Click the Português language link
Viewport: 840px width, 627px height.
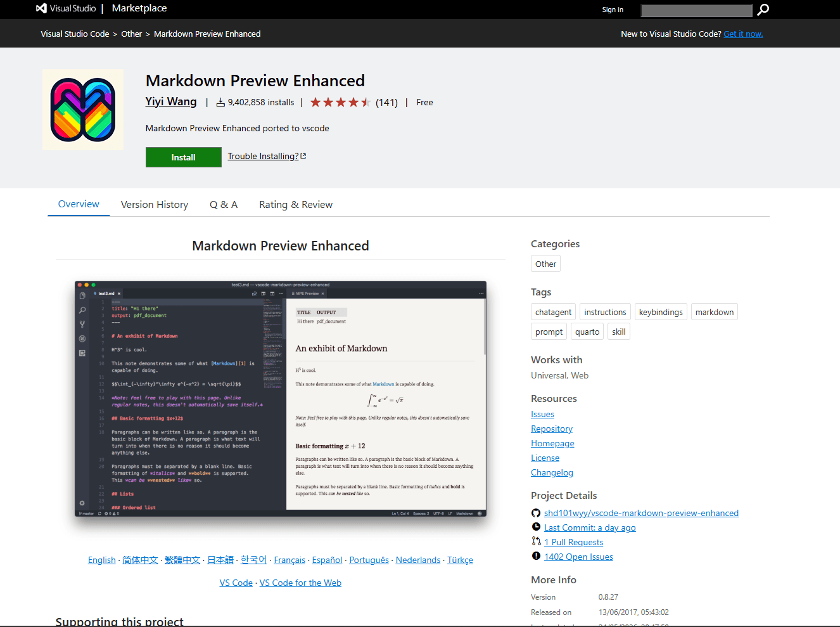pyautogui.click(x=369, y=560)
